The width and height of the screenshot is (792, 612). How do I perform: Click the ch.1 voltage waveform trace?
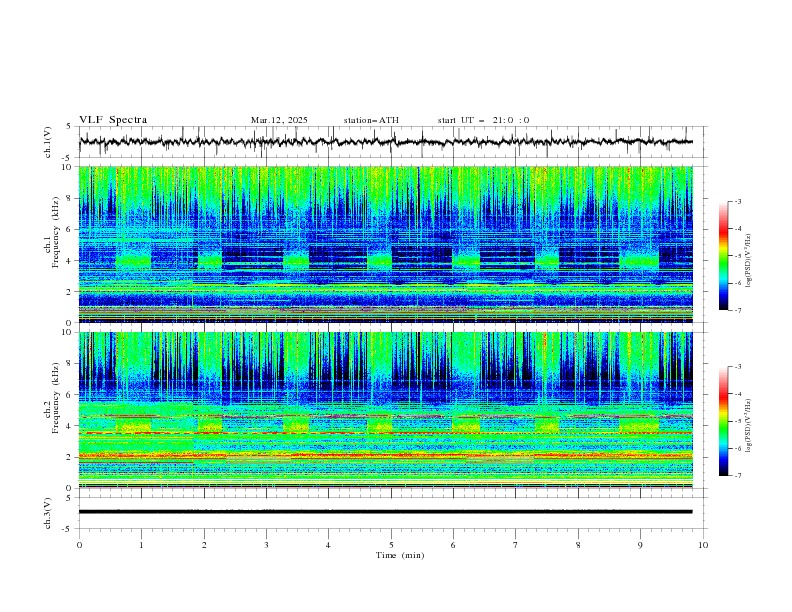(385, 142)
